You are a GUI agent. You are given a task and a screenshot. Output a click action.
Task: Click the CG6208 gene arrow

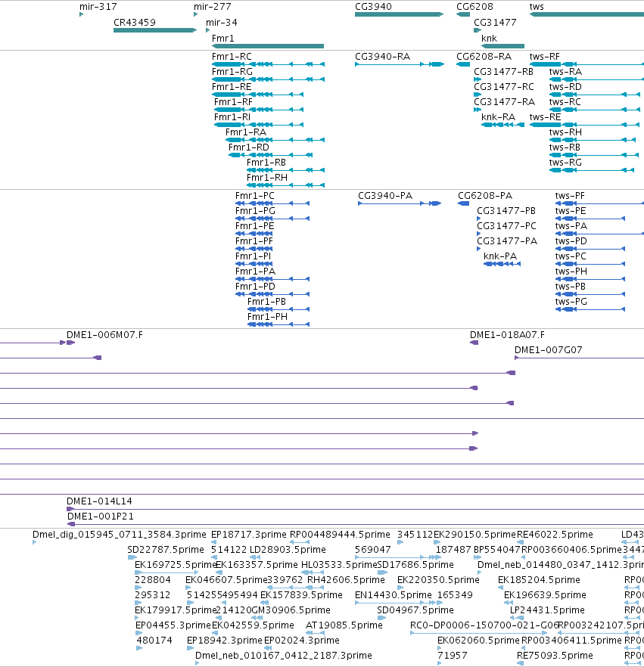point(463,14)
